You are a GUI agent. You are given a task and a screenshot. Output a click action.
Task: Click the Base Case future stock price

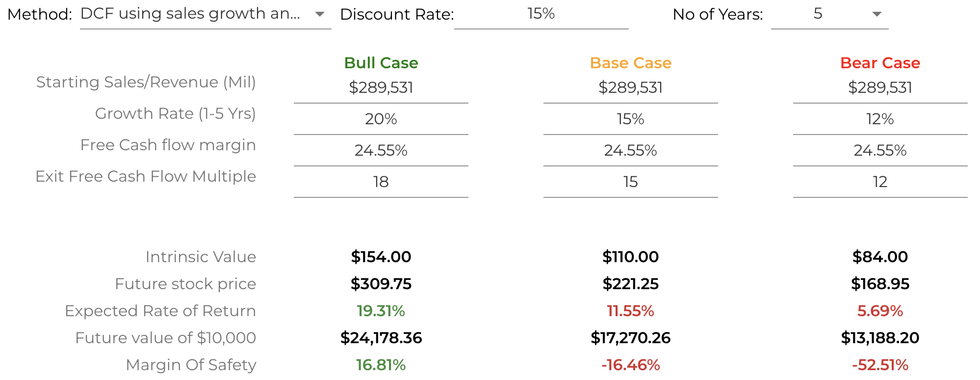coord(631,284)
